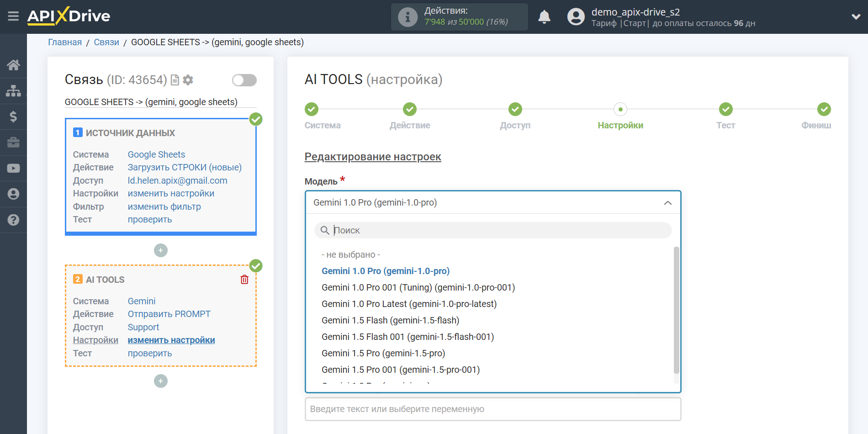Click the Действия usage counter
868x434 pixels.
(459, 17)
